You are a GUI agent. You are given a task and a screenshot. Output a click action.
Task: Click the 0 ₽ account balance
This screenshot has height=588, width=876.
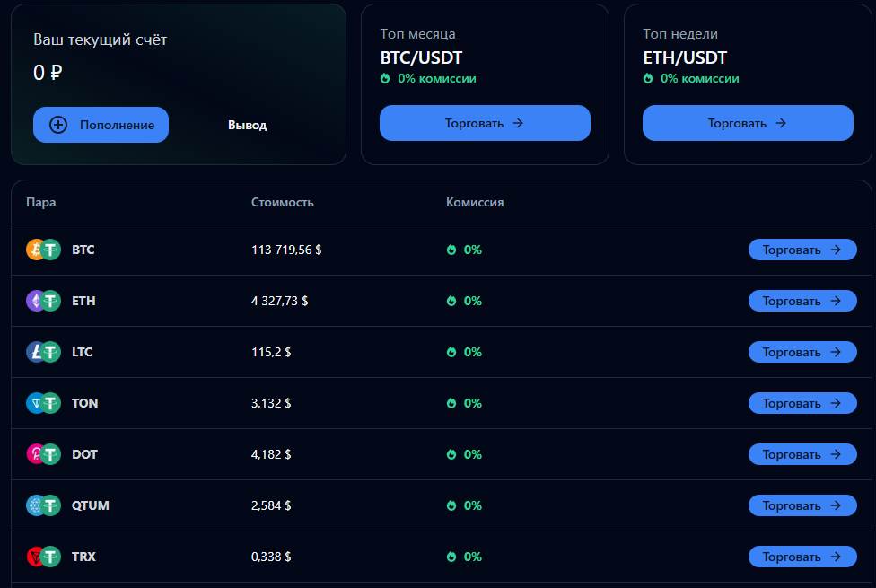coord(48,72)
